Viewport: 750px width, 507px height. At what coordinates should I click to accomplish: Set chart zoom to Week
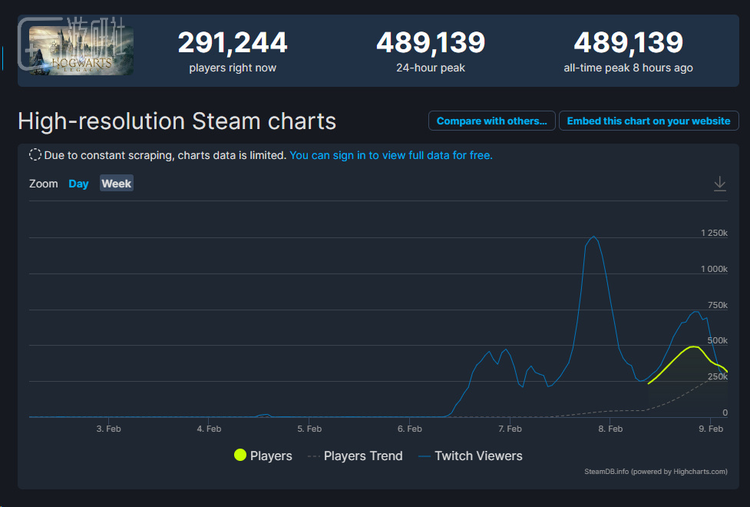tap(116, 184)
